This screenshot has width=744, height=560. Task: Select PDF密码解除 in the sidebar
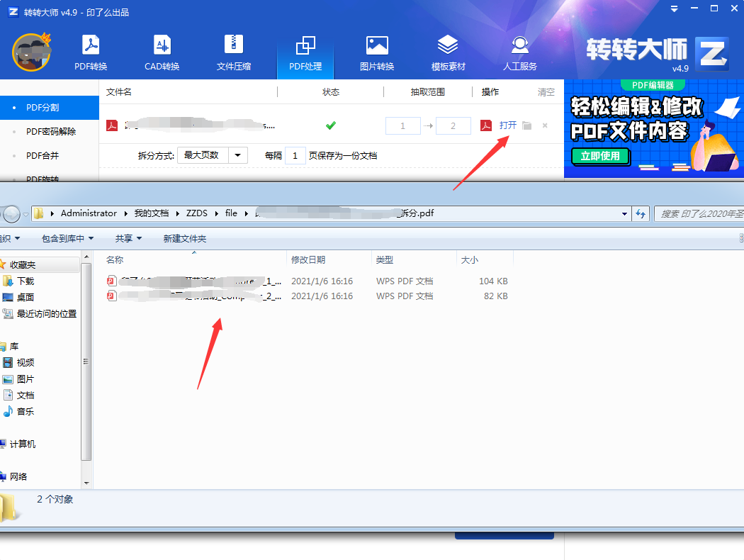click(x=50, y=131)
